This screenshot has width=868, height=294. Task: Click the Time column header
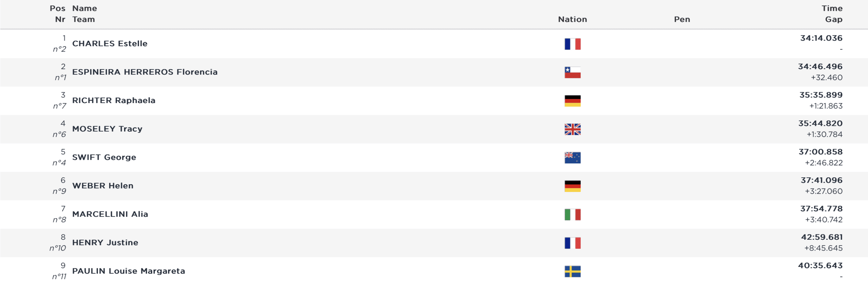click(832, 8)
